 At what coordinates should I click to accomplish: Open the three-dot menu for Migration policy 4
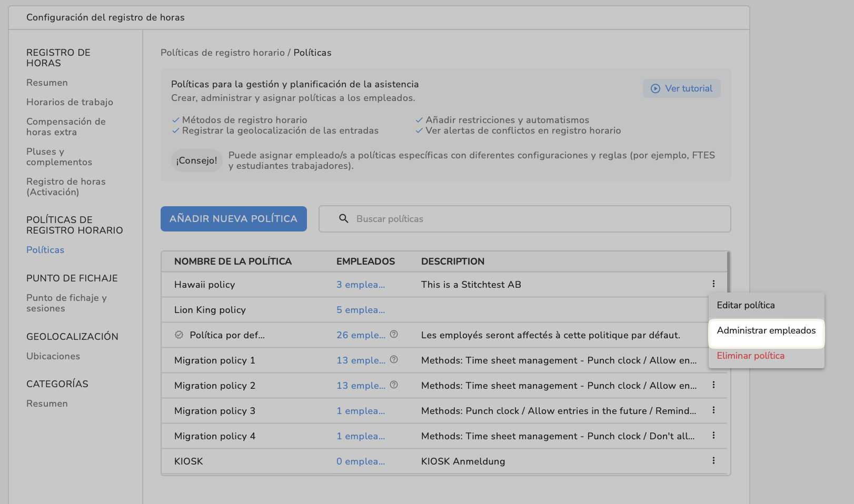[713, 436]
